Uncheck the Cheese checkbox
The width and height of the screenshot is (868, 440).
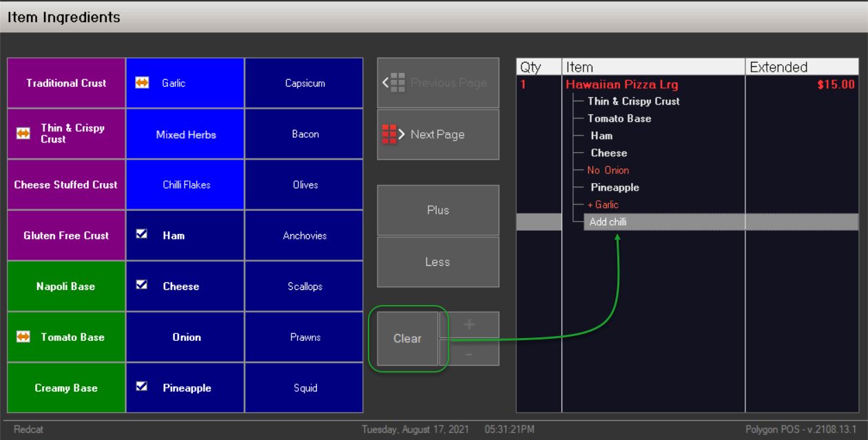point(141,285)
